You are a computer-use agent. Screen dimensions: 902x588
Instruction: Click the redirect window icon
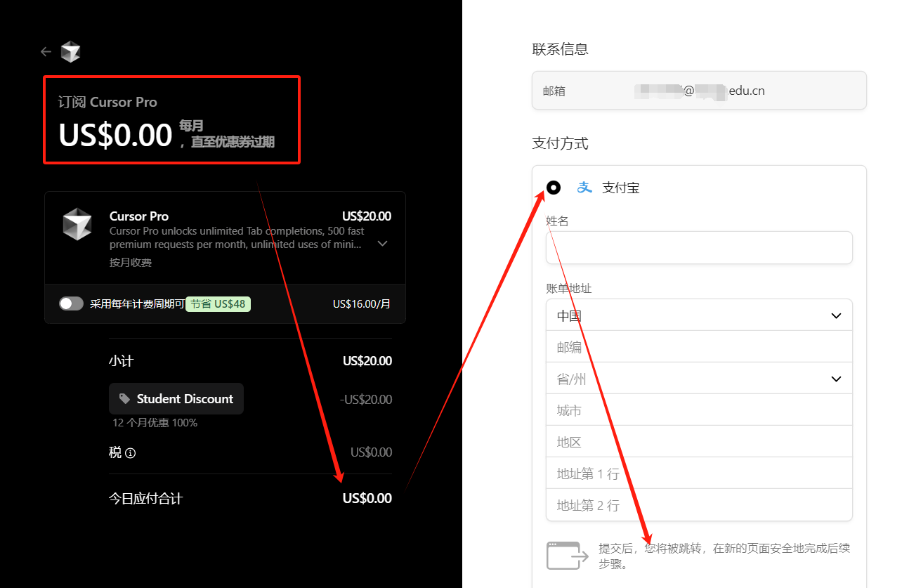point(567,555)
